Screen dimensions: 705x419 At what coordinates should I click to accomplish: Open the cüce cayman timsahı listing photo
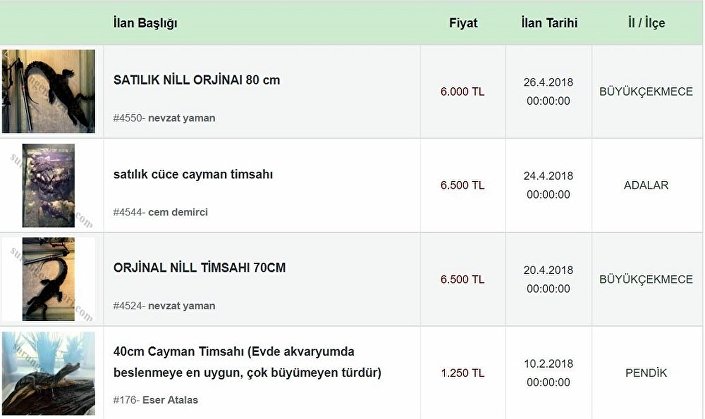tap(49, 185)
